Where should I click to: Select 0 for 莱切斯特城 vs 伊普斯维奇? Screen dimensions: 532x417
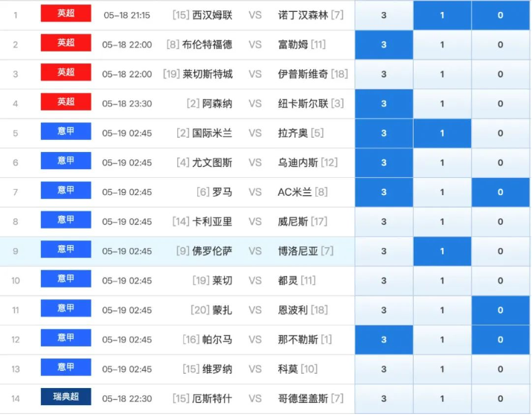click(x=501, y=74)
